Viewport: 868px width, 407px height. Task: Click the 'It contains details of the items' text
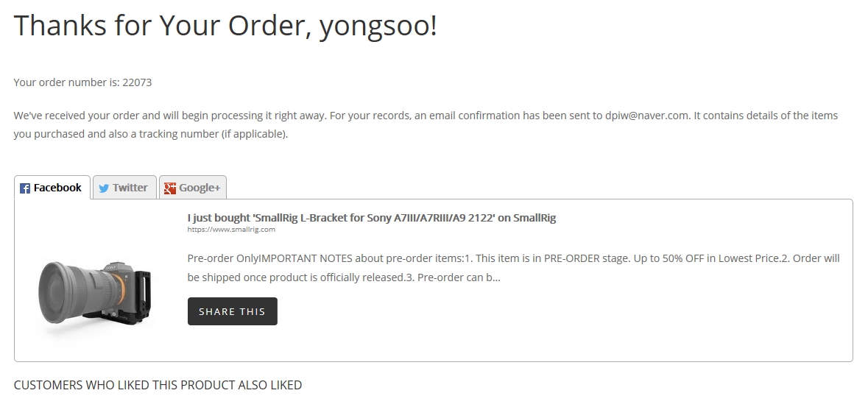[766, 116]
